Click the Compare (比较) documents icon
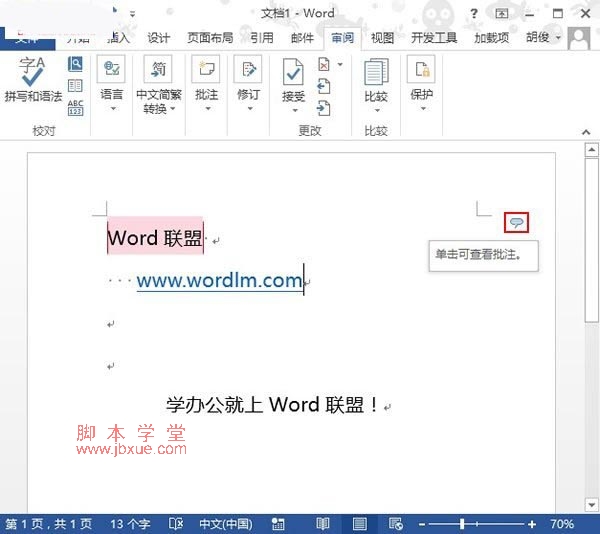The height and width of the screenshot is (534, 600). 377,72
